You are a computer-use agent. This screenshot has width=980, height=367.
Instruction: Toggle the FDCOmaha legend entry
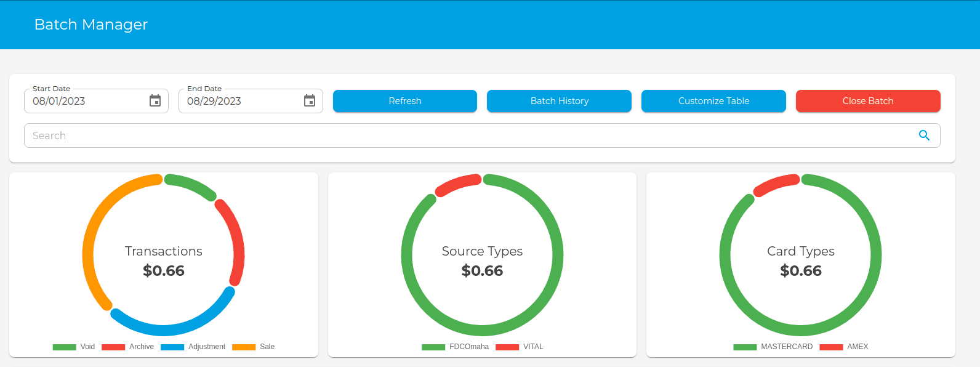(x=456, y=347)
